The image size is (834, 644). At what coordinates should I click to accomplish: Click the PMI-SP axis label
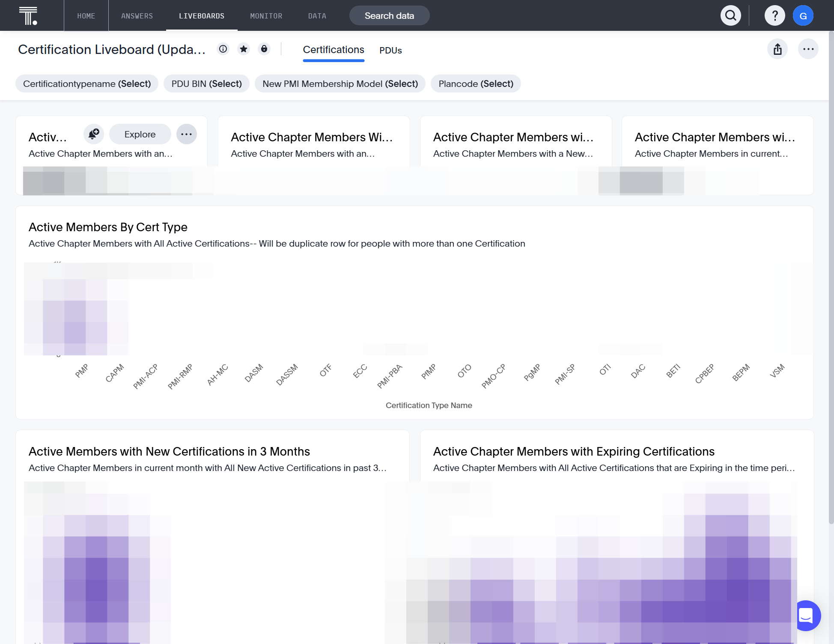(x=565, y=375)
